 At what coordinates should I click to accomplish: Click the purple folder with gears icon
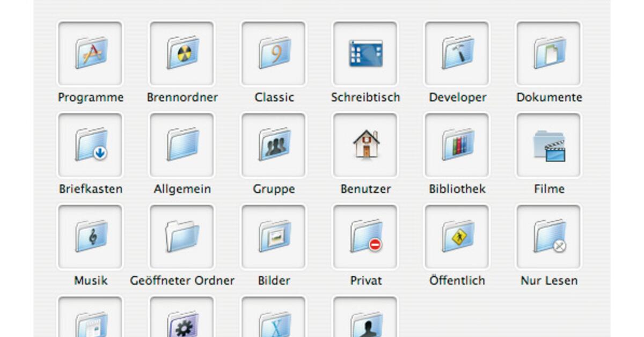tap(182, 322)
